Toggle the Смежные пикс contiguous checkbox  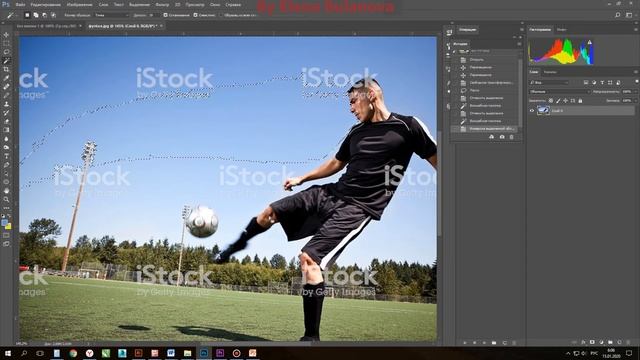(x=196, y=15)
